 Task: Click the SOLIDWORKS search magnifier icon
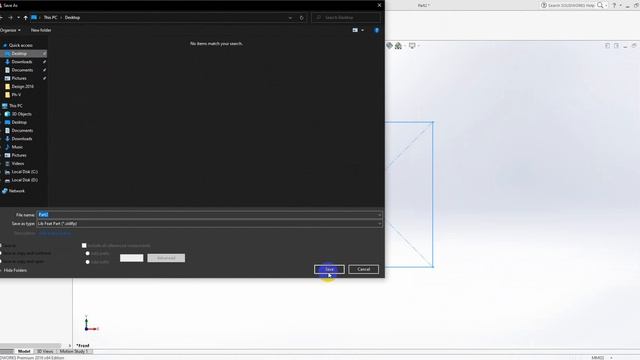click(600, 5)
